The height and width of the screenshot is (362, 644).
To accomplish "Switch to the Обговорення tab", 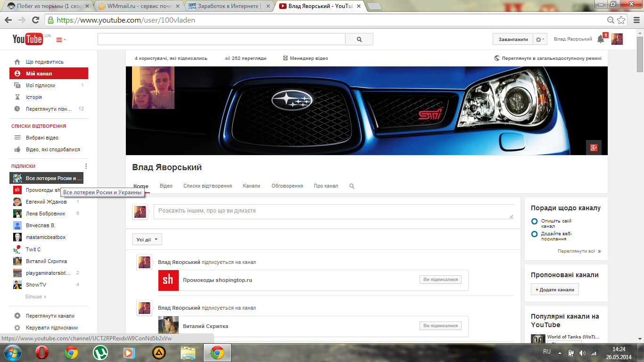I will coord(287,186).
